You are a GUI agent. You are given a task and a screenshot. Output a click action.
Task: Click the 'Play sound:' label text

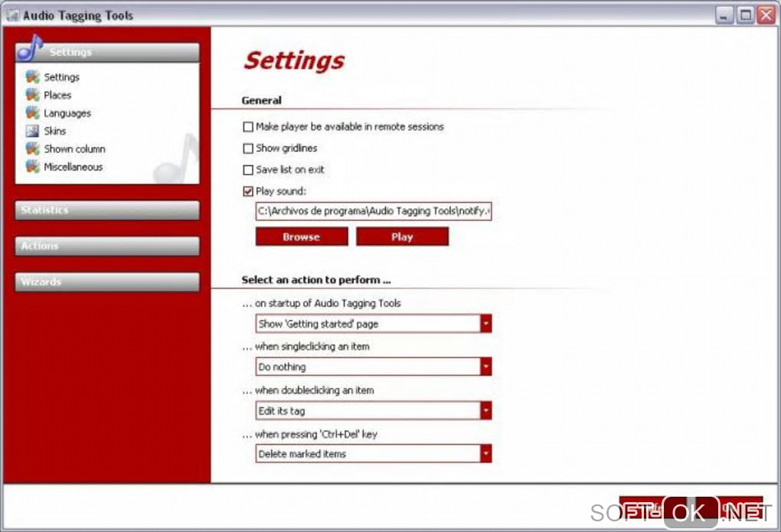(x=281, y=191)
